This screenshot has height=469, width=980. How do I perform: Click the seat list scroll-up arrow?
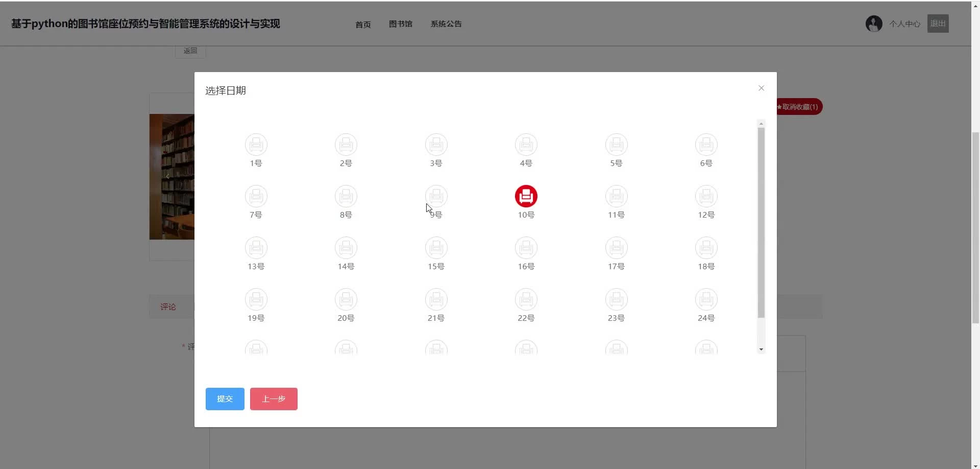(761, 124)
